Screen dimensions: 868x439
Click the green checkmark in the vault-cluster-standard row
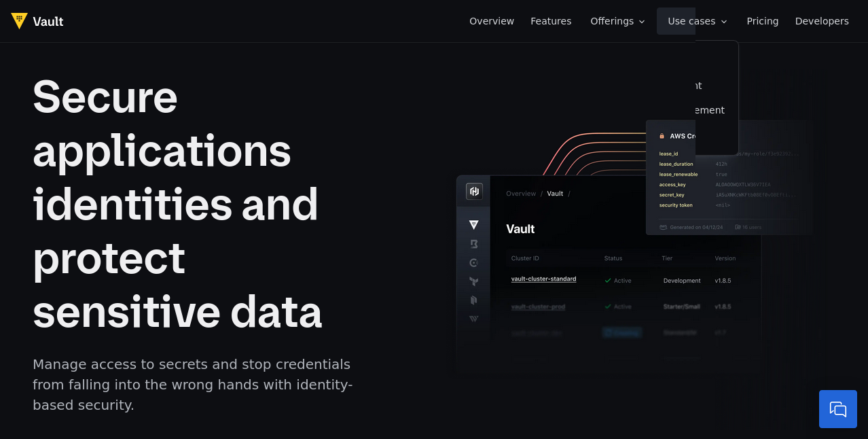pos(607,280)
